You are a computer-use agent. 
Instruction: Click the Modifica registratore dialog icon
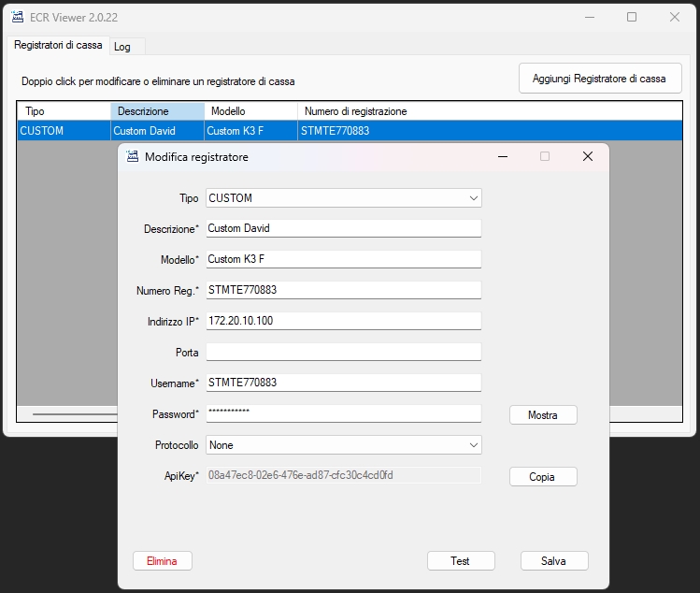pos(132,157)
